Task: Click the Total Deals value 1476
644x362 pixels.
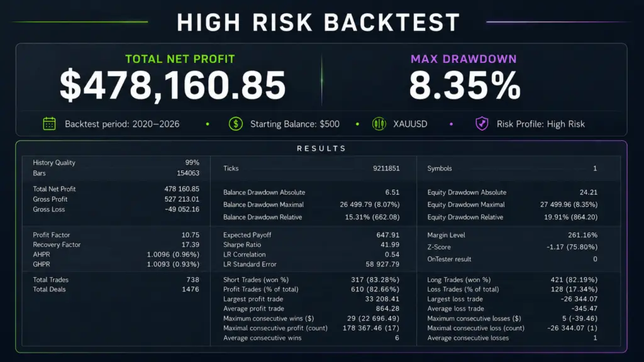Action: coord(191,289)
